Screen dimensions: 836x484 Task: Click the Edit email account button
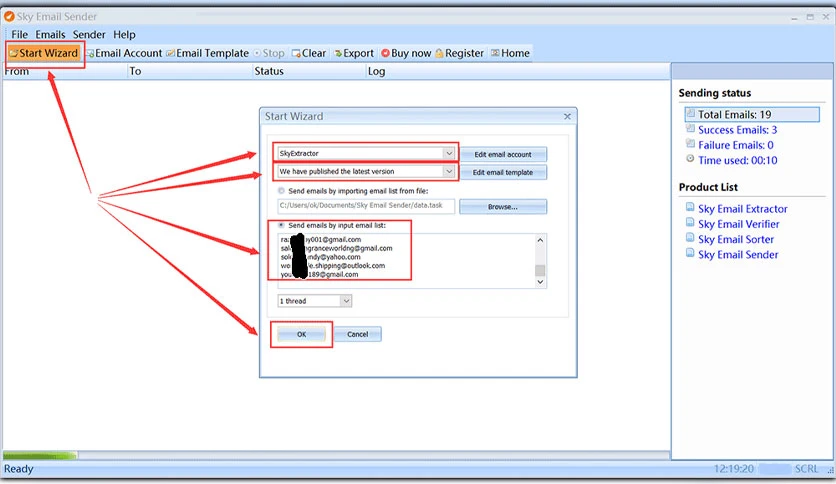(503, 155)
